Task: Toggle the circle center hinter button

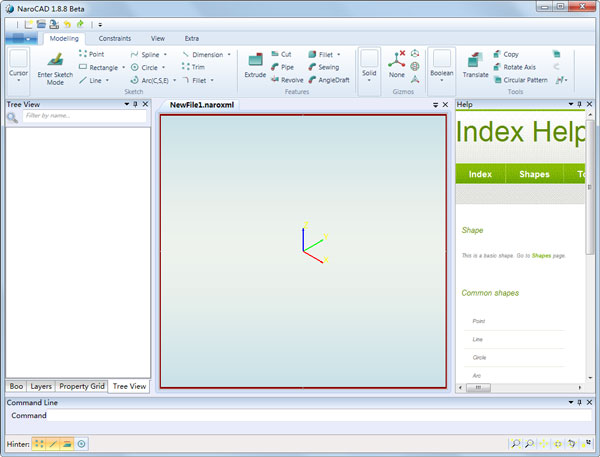Action: [81, 444]
